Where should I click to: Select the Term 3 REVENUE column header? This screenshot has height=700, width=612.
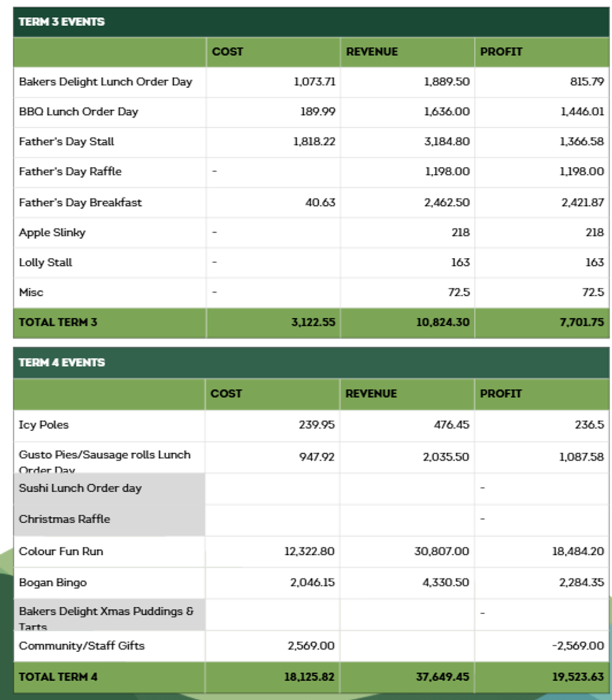372,51
